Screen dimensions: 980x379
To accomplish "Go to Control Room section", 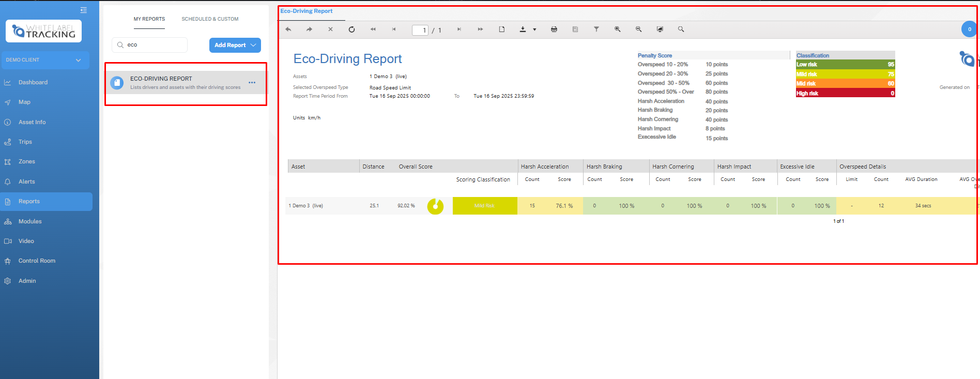I will click(x=37, y=261).
